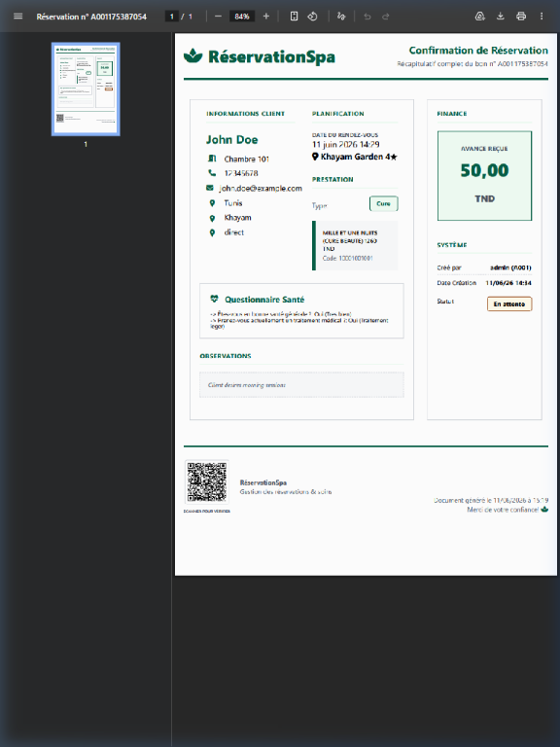This screenshot has height=747, width=560.
Task: Activate the draw annotation tool
Action: pos(341,17)
